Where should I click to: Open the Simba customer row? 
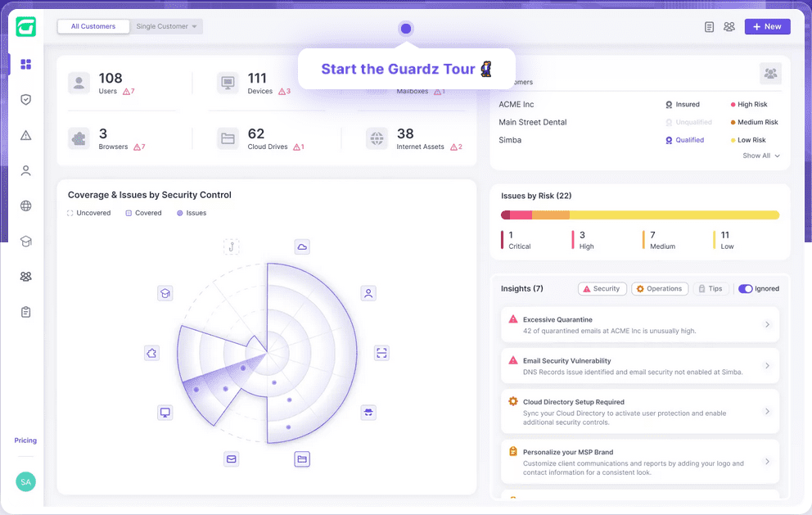coord(639,140)
